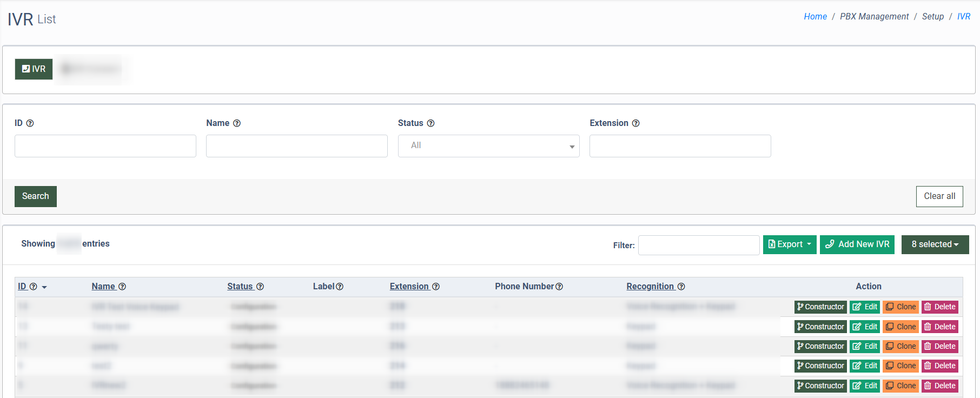
Task: Click Add New IVR button
Action: point(857,244)
